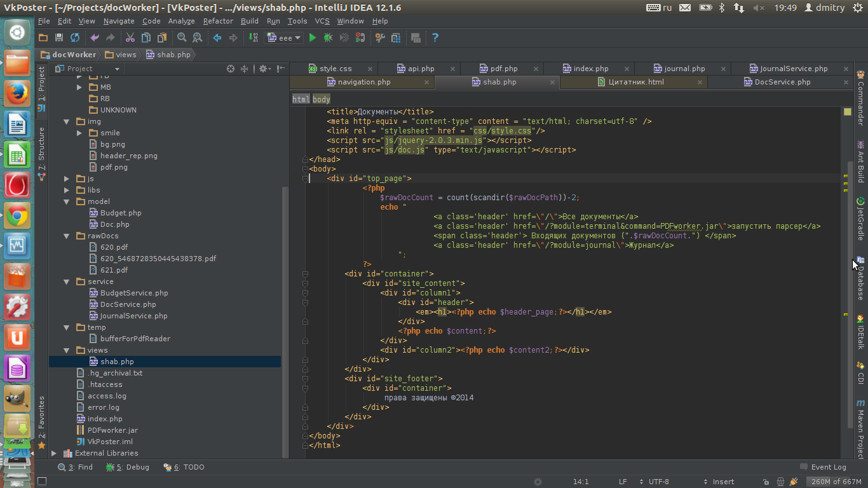868x488 pixels.
Task: Toggle the file read-only lock icon
Action: pos(766,482)
